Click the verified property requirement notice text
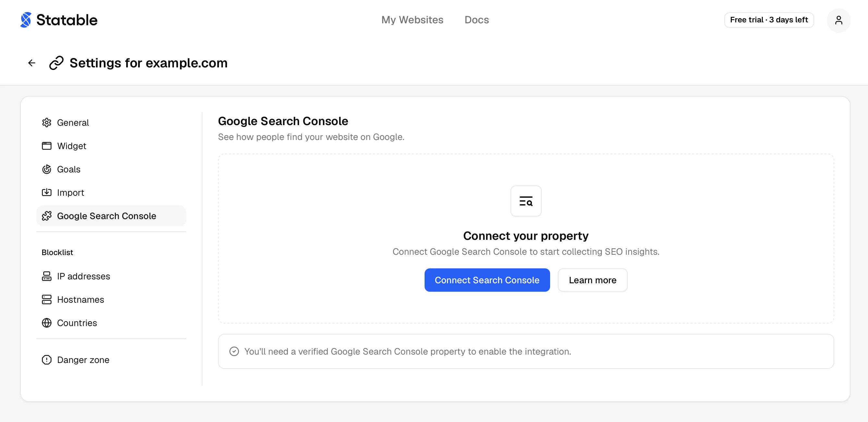 (408, 351)
